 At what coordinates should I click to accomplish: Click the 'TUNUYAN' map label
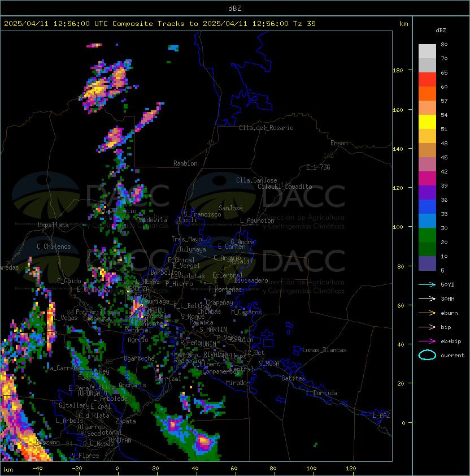coord(120,440)
